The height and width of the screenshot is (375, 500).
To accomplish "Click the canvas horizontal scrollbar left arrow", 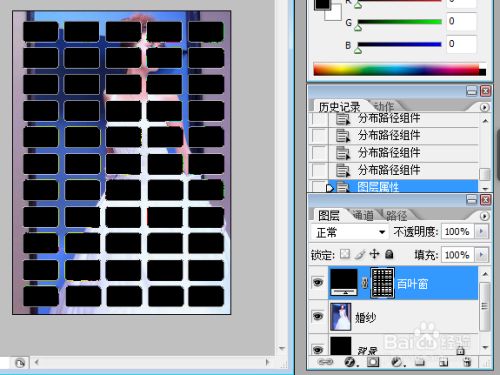I will pyautogui.click(x=36, y=362).
